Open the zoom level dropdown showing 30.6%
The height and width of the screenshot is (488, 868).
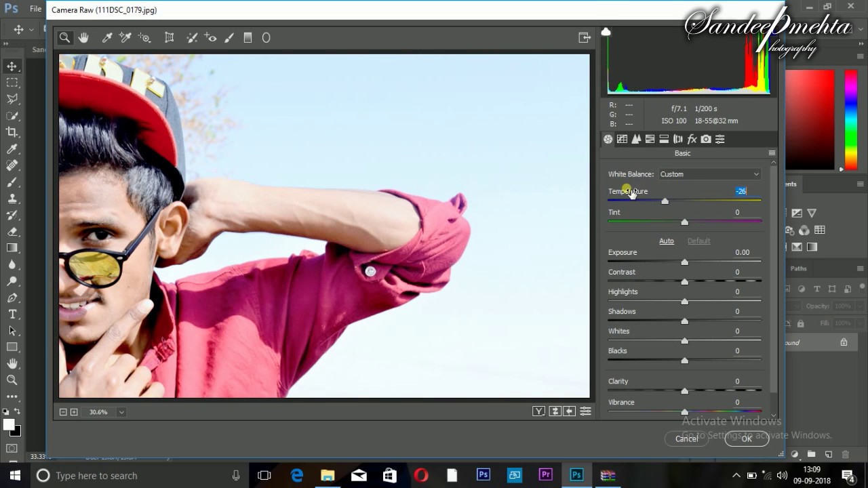click(x=121, y=412)
